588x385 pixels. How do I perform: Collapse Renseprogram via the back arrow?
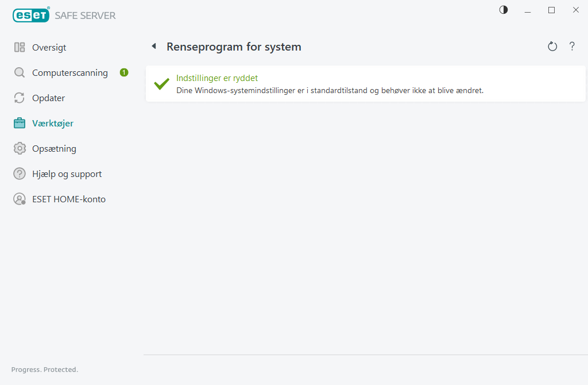[x=153, y=46]
